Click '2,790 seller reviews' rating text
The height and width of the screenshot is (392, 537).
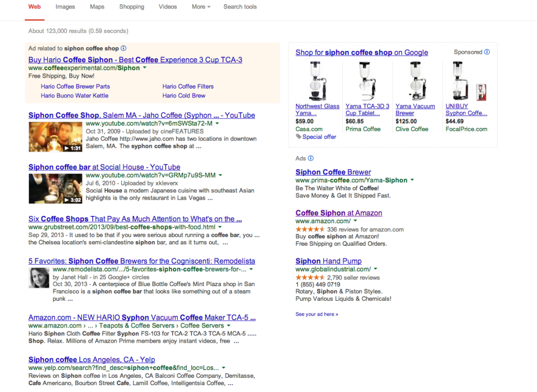(353, 278)
